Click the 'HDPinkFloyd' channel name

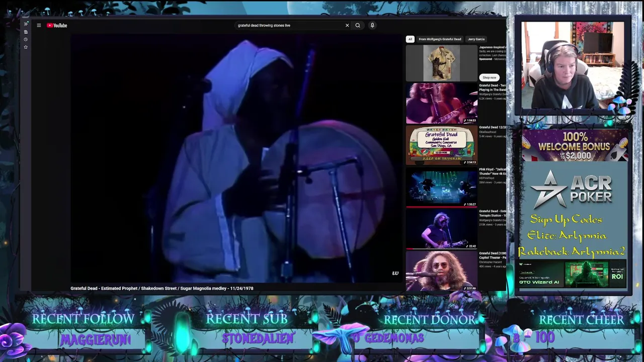(x=487, y=178)
